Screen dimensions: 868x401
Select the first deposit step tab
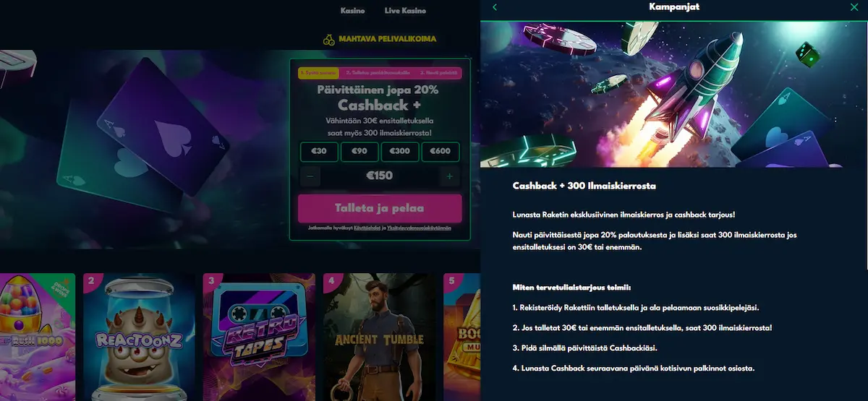point(318,73)
